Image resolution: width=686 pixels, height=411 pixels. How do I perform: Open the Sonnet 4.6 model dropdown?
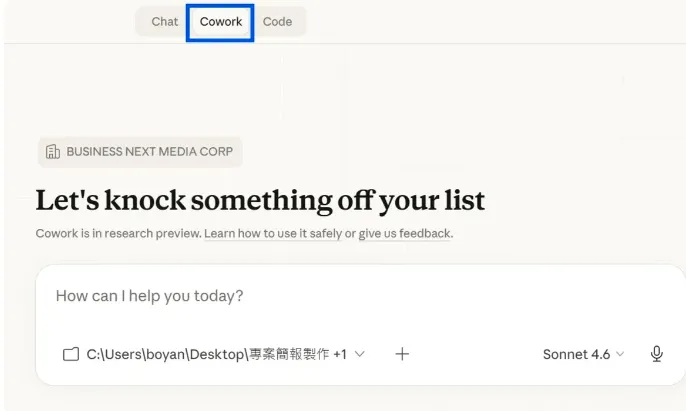tap(576, 354)
